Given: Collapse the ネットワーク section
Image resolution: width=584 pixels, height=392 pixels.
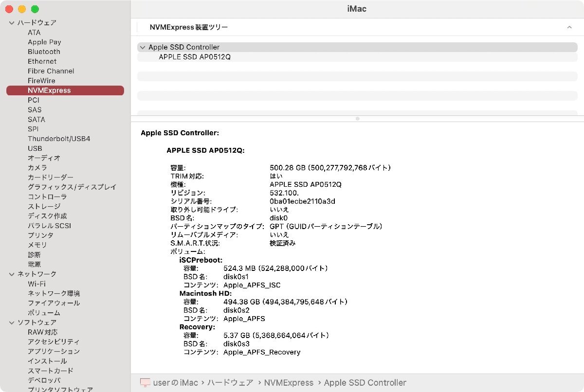Looking at the screenshot, I should point(12,274).
